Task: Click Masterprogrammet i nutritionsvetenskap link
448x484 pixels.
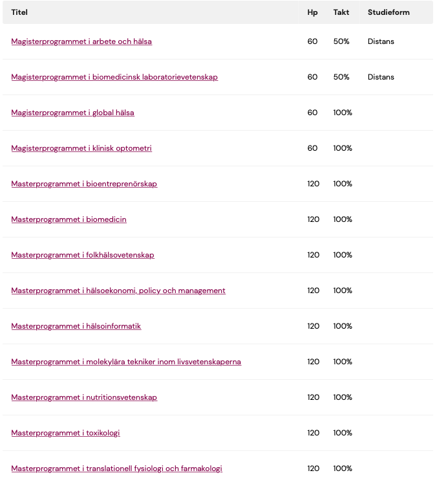Action: coord(84,397)
